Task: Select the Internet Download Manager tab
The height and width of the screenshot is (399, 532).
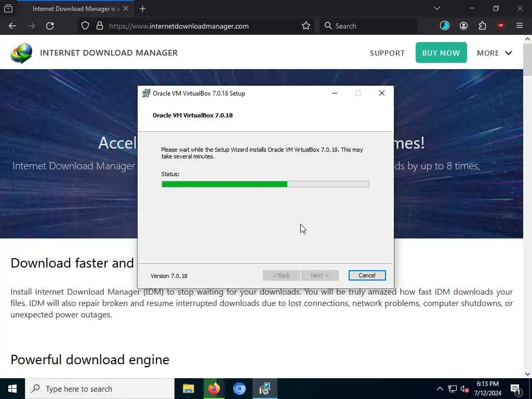Action: (75, 8)
